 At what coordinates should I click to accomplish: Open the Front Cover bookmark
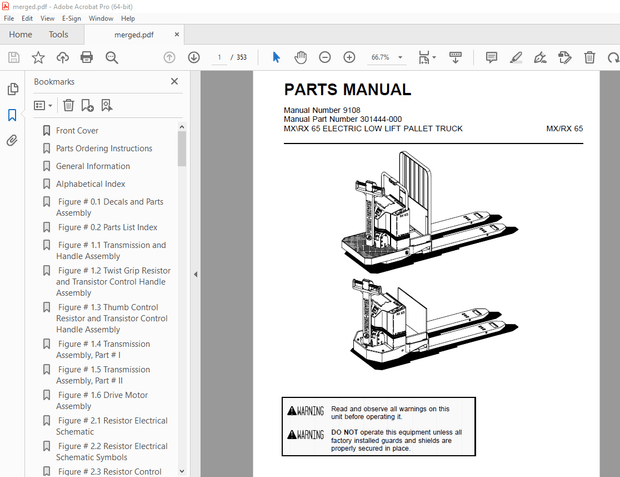(77, 131)
